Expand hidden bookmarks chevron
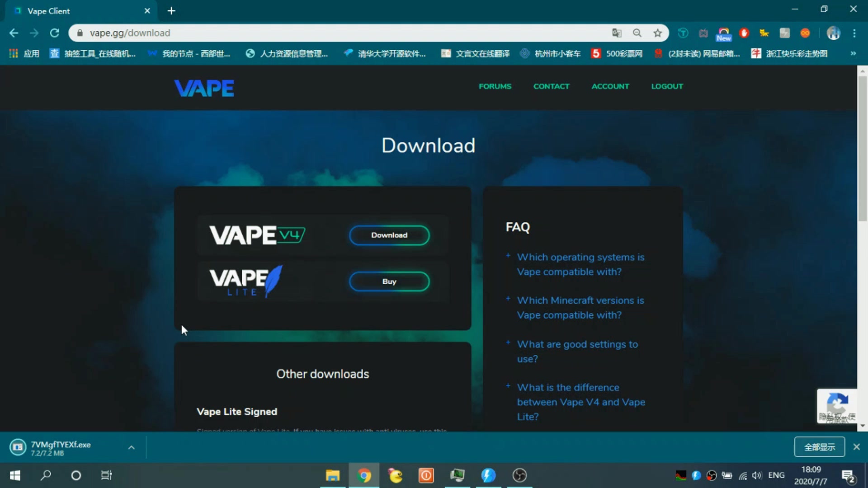868x488 pixels. (x=853, y=53)
